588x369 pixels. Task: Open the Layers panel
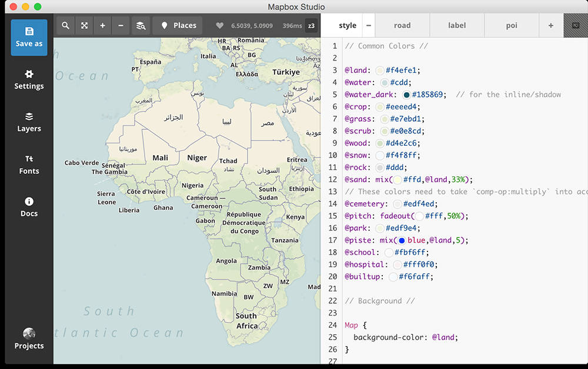(x=29, y=122)
